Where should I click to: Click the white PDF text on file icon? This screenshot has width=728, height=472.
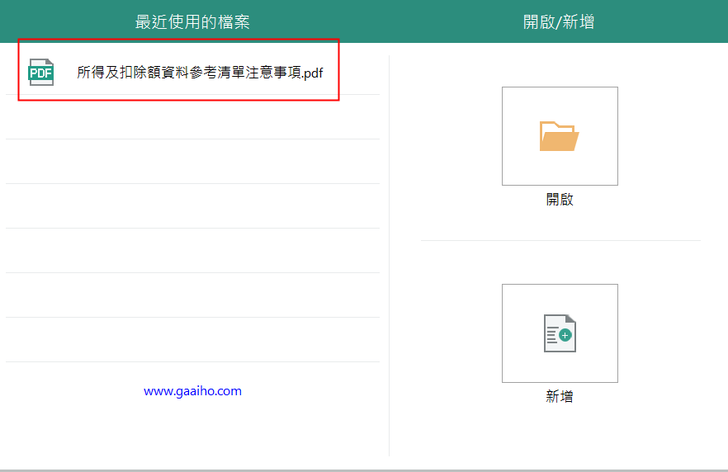pos(41,73)
